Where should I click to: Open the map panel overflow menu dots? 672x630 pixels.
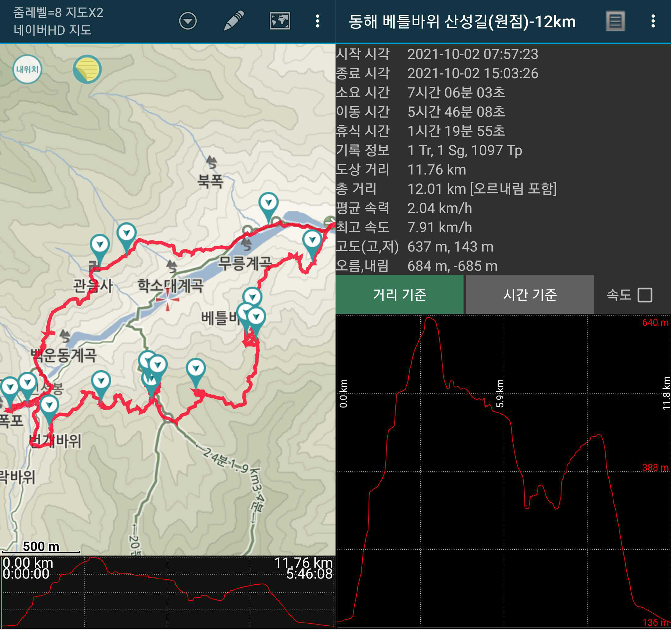point(317,21)
